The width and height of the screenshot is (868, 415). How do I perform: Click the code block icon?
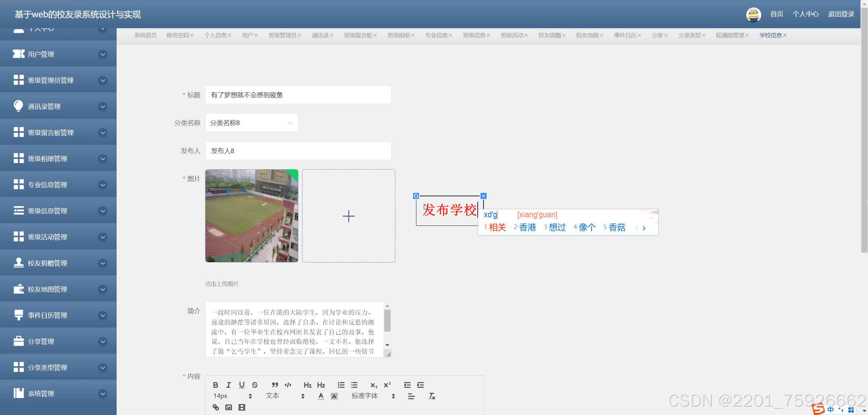[288, 385]
